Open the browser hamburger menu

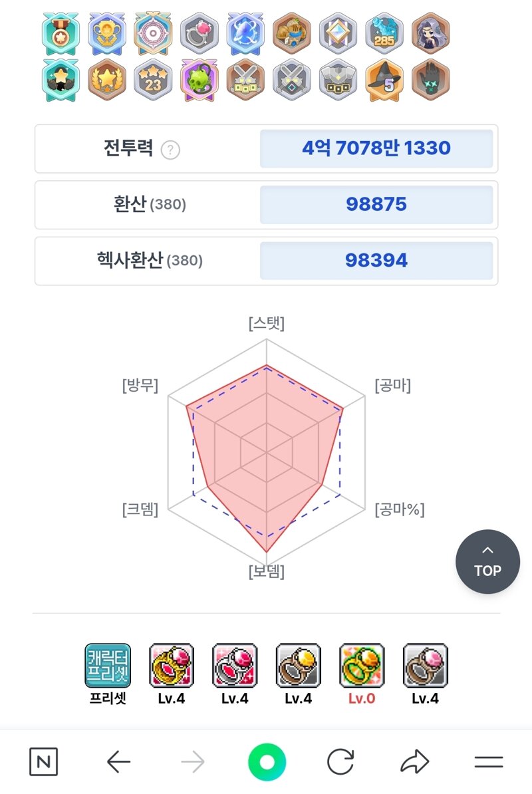(489, 761)
